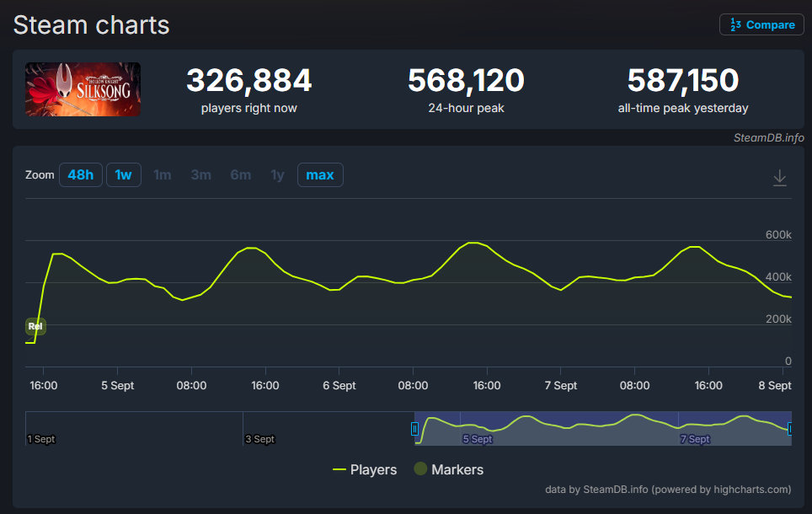Toggle the Markers series in legend
This screenshot has height=514, width=812.
448,469
